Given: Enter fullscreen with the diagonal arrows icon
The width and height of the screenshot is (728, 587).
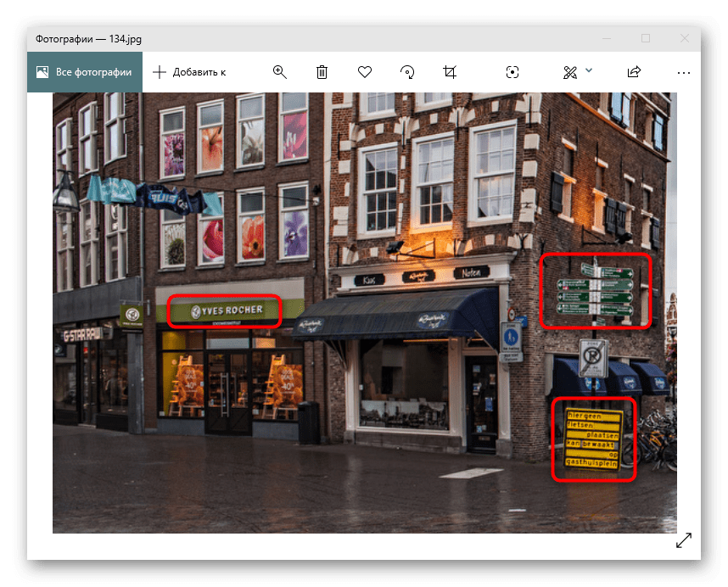Looking at the screenshot, I should (683, 540).
